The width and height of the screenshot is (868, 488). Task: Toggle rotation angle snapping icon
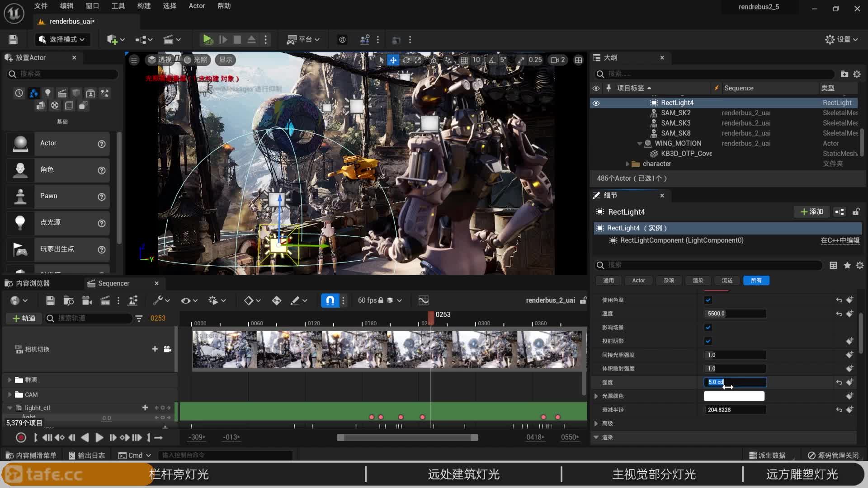[x=492, y=60]
